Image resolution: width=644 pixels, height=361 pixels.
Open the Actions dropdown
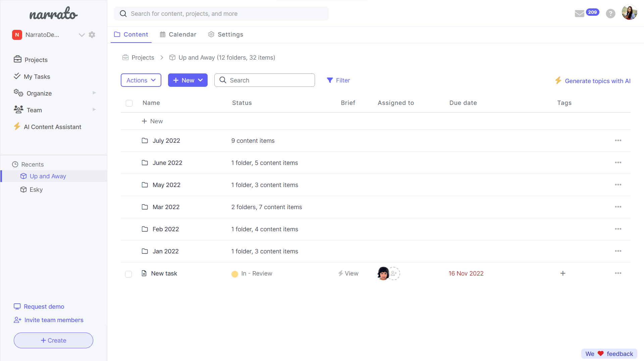point(141,80)
